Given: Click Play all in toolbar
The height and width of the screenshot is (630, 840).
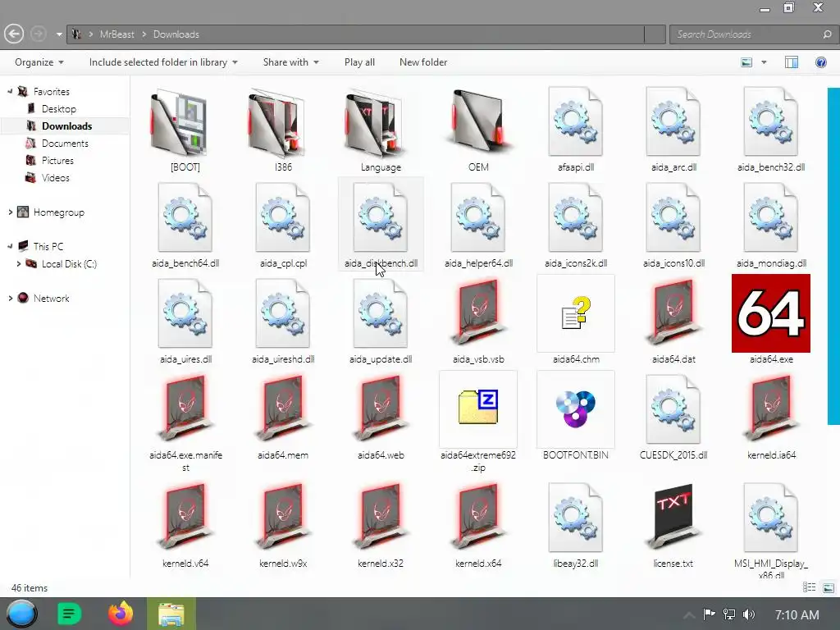Looking at the screenshot, I should pyautogui.click(x=359, y=62).
